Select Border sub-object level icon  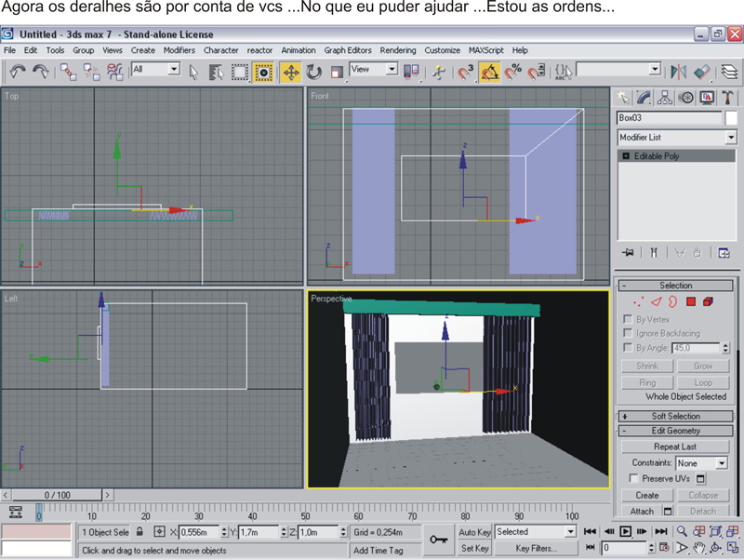[672, 301]
